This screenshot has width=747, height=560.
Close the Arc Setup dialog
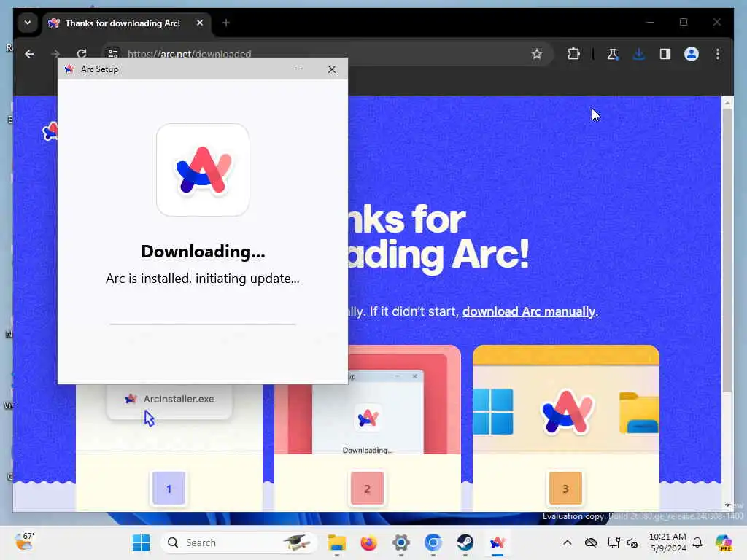332,69
